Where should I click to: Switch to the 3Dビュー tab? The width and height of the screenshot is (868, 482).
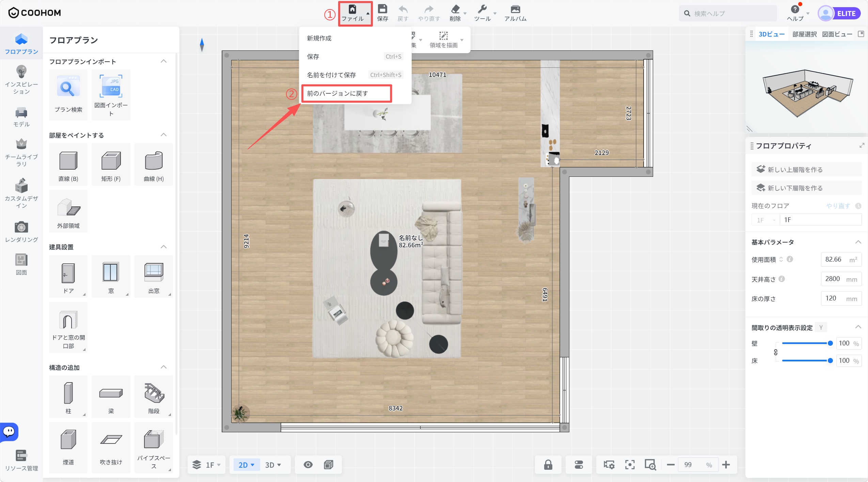tap(771, 34)
